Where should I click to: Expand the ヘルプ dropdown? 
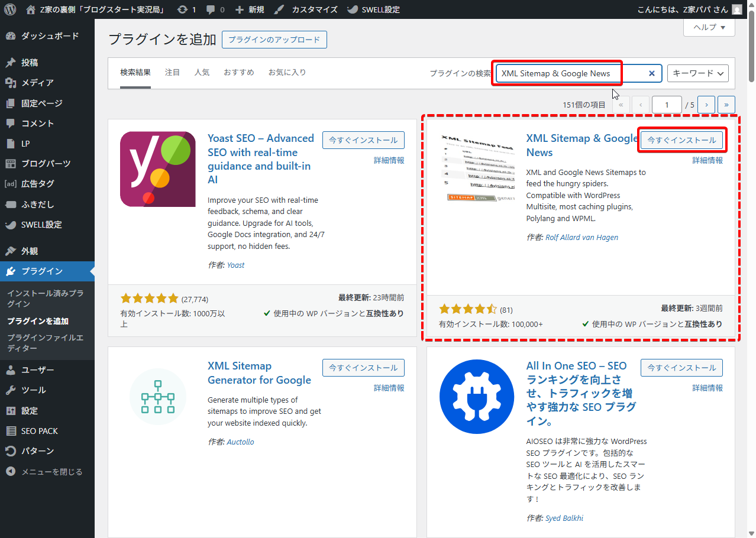[x=709, y=27]
